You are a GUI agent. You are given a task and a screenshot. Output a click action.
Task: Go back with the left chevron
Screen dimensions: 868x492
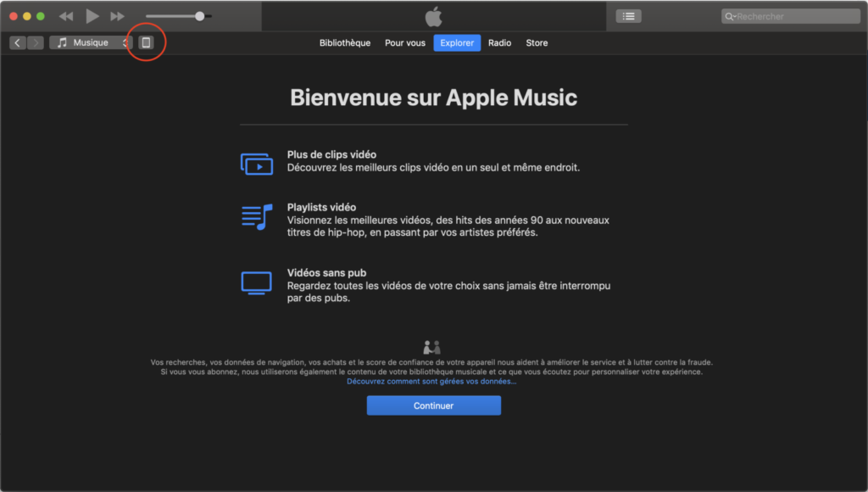pos(18,42)
